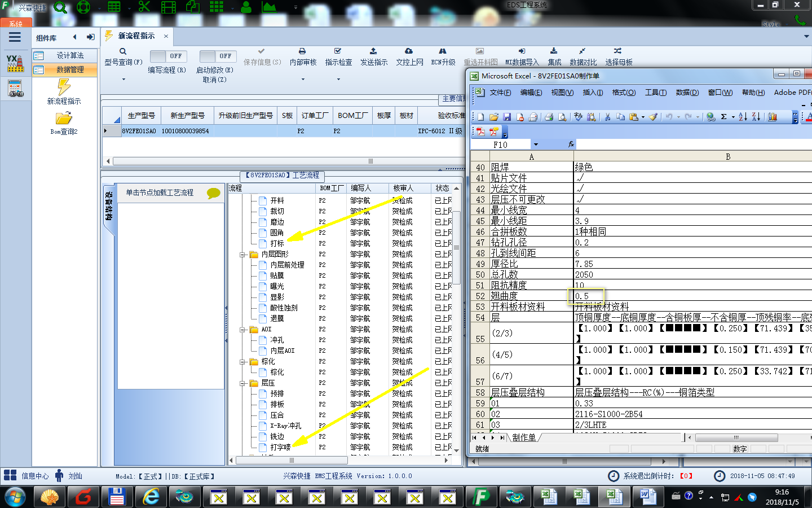Screen dimensions: 812x508
Task: Expand dropdown arrow under 型号查询
Action: [123, 80]
